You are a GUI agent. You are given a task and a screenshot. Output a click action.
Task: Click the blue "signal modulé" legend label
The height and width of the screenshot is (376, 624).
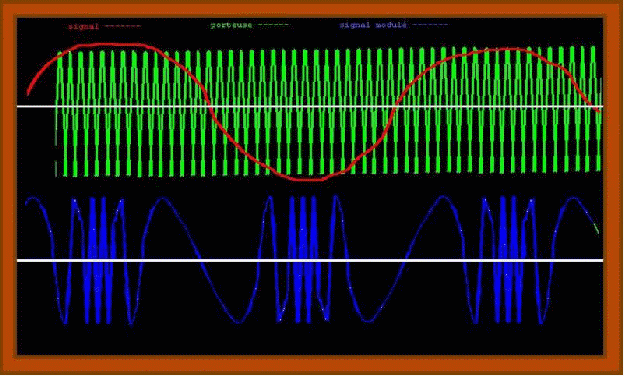click(x=373, y=25)
